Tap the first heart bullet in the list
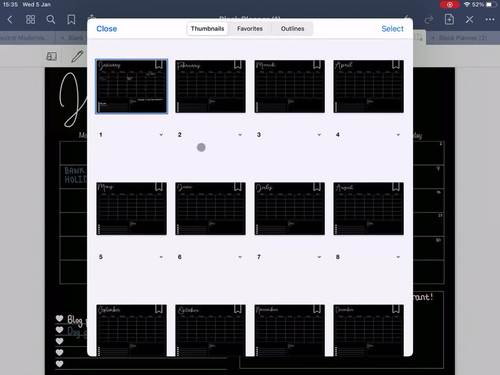Screen dimensions: 500x375 (x=59, y=318)
